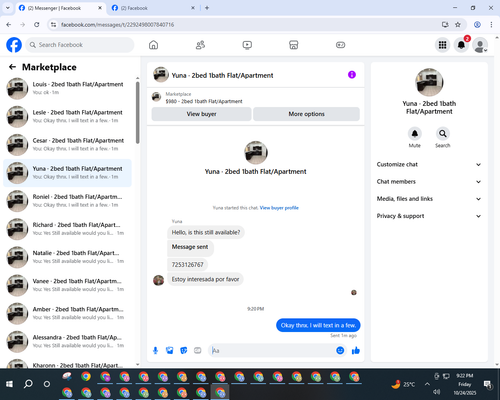Send a thumbs up like
This screenshot has height=400, width=500.
[x=356, y=350]
